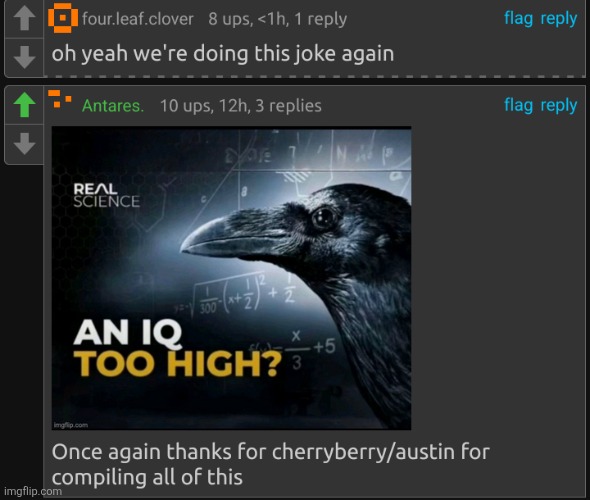The height and width of the screenshot is (500, 590).
Task: Expand the 1 reply on four.leaf.clover comment
Action: point(320,20)
